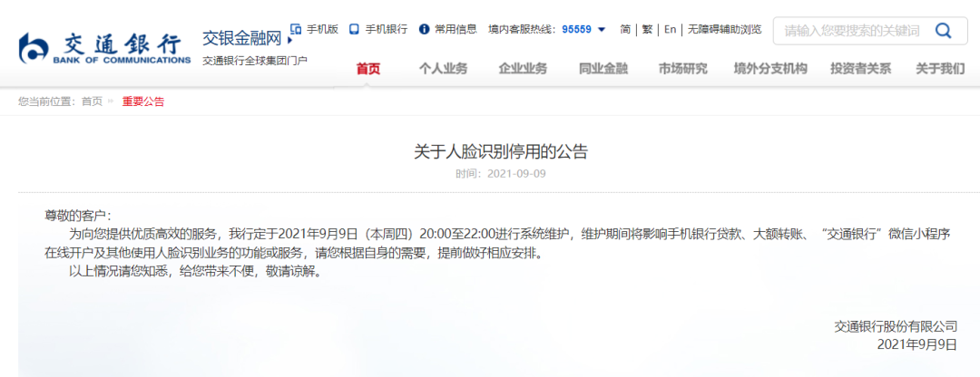Switch language to 繁 traditional Chinese
This screenshot has height=377, width=980.
(x=647, y=29)
